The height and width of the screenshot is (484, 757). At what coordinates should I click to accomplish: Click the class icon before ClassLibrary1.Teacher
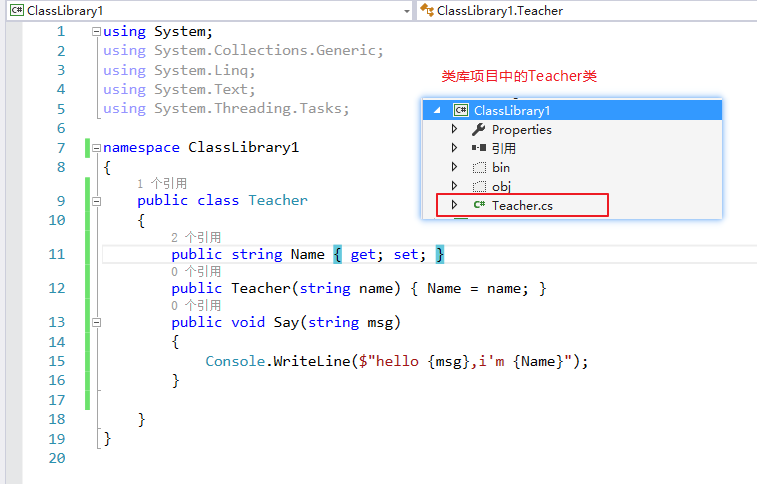[x=427, y=10]
